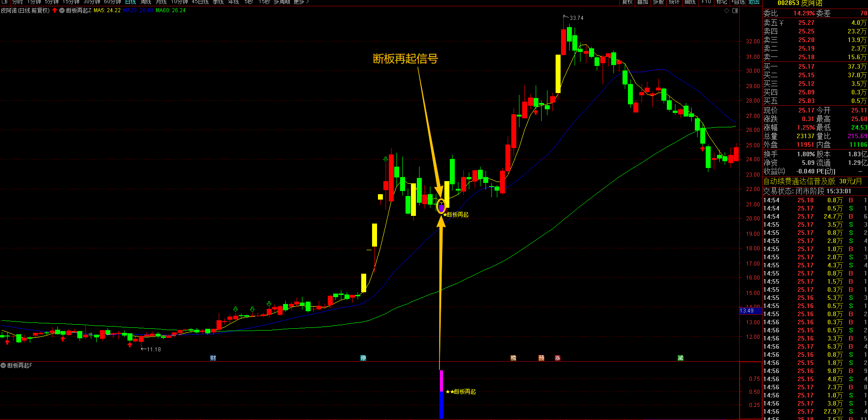Click the 标记 mark button
This screenshot has width=868, height=420.
722,2
